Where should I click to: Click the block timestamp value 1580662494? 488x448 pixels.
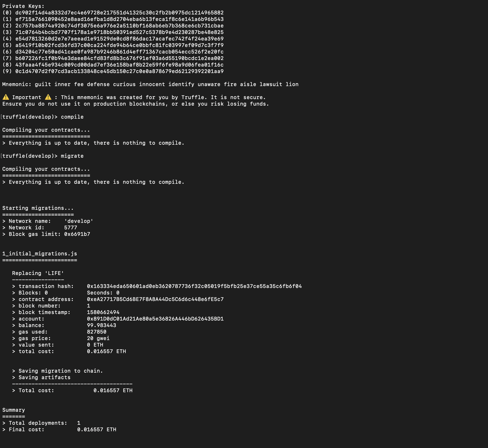pyautogui.click(x=103, y=312)
